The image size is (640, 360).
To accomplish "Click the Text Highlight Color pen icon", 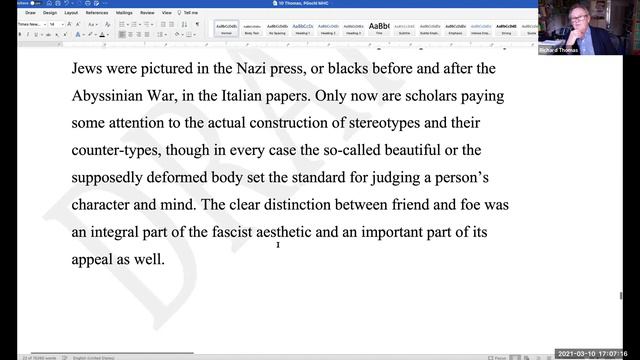I will click(x=90, y=35).
